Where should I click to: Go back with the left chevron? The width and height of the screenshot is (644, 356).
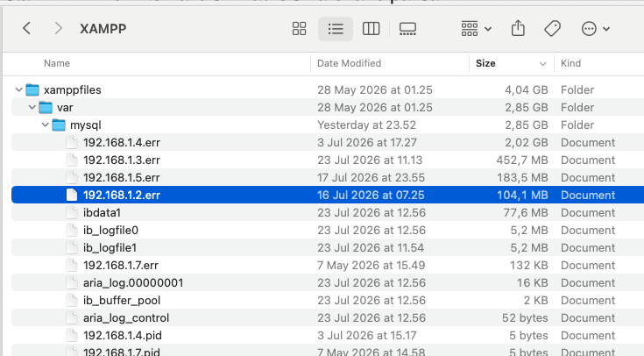pos(26,28)
